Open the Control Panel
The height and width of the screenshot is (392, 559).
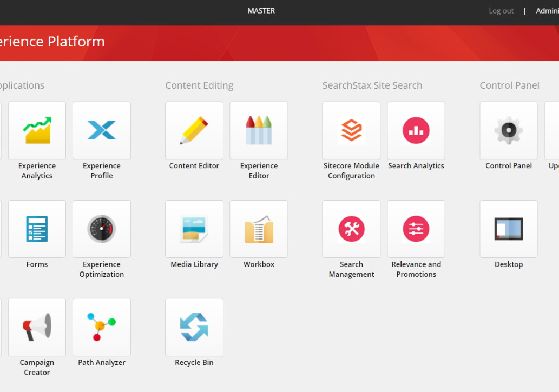tap(508, 130)
